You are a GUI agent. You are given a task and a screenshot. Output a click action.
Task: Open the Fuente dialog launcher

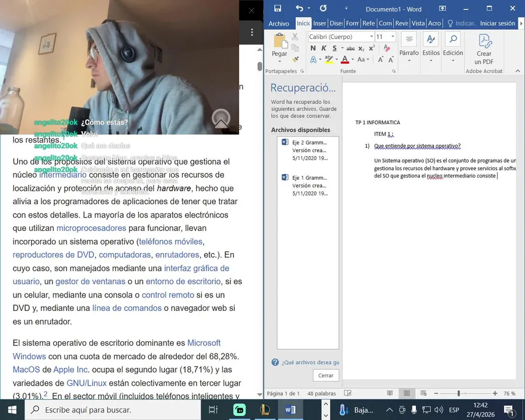click(x=394, y=71)
